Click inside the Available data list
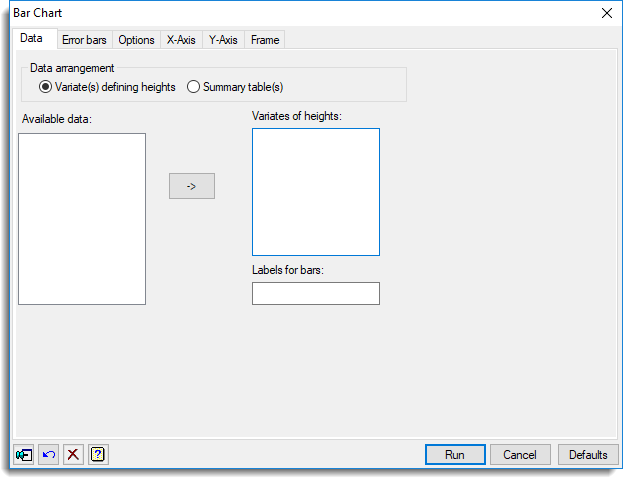This screenshot has width=623, height=478. 82,218
